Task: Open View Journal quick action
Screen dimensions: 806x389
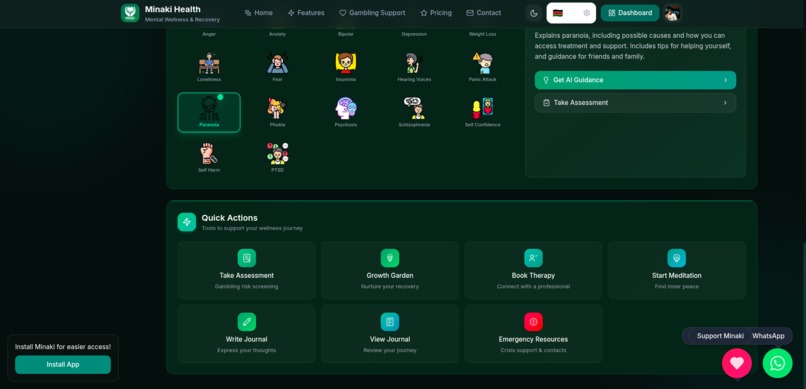Action: [390, 334]
